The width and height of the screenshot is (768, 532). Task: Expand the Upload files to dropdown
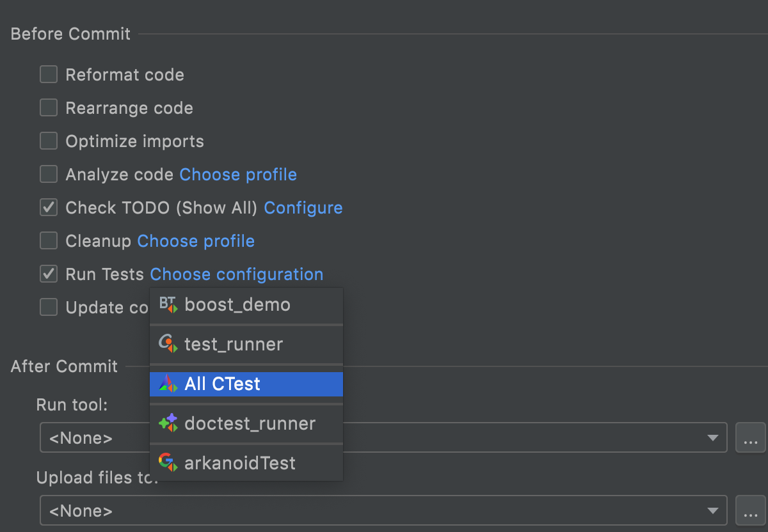click(712, 511)
